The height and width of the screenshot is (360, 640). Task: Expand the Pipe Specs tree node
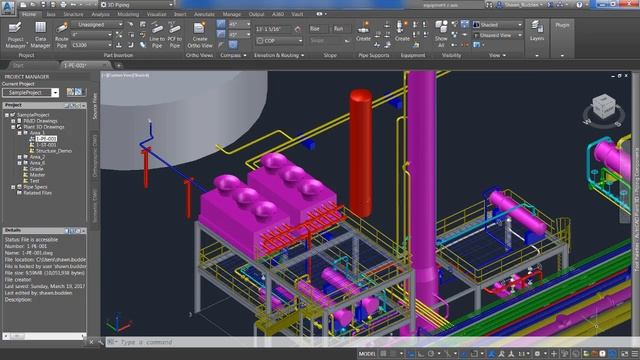tap(13, 187)
